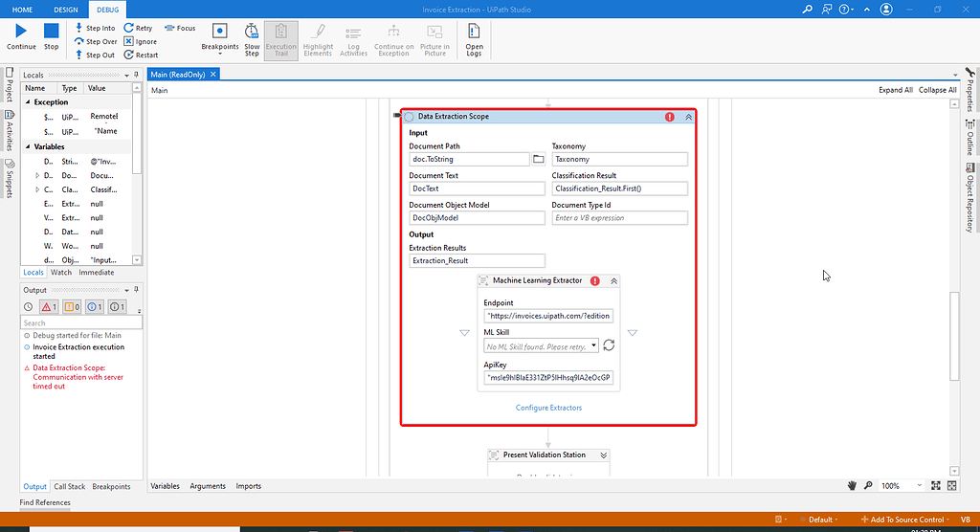Toggle Highlight Elements option
This screenshot has height=532, width=980.
pos(318,40)
